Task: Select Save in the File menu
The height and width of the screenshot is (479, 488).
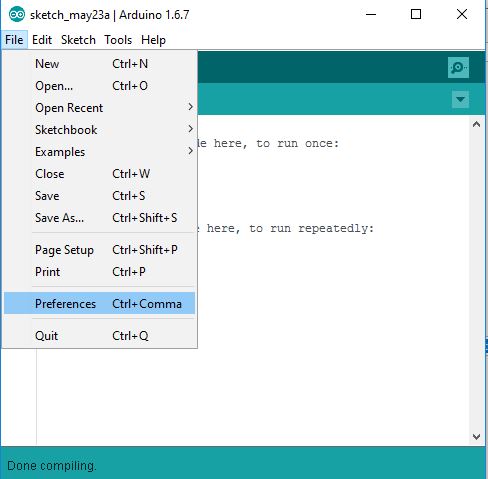Action: [x=99, y=196]
